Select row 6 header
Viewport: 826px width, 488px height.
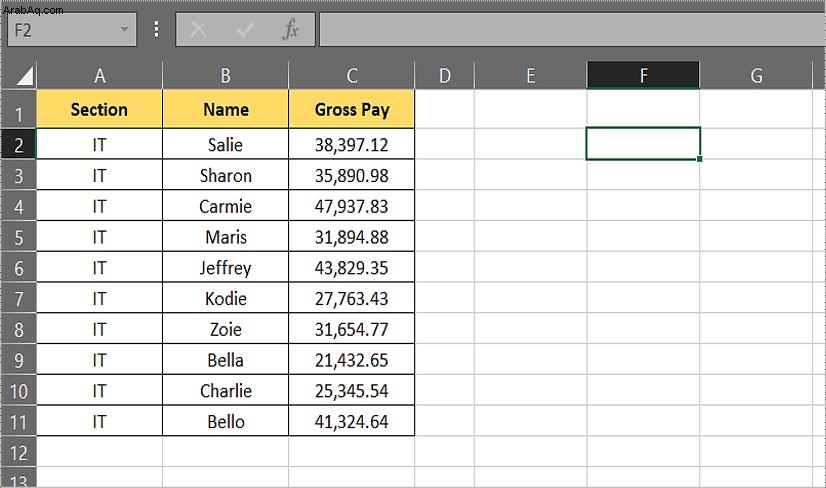[18, 267]
